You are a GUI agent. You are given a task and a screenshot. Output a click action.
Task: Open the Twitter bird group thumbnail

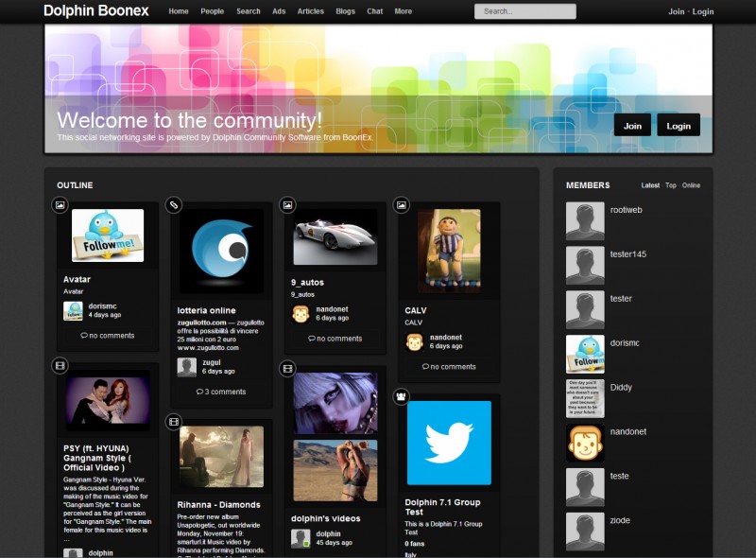pos(449,443)
